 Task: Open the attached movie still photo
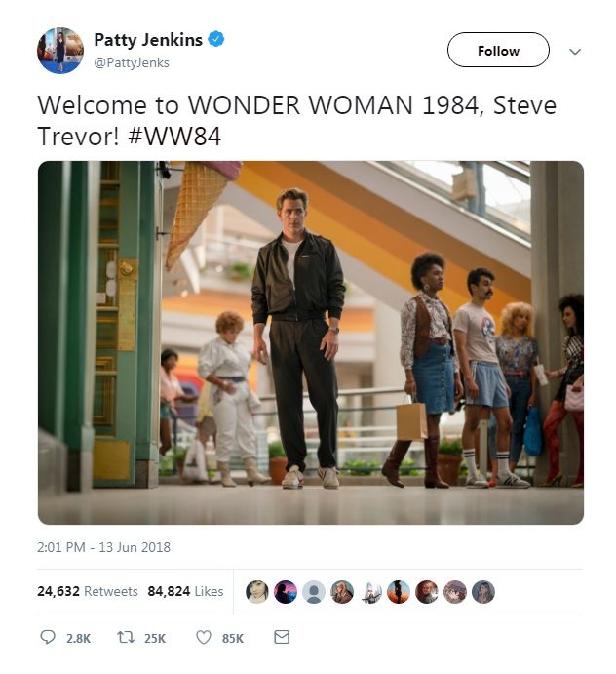click(x=311, y=342)
